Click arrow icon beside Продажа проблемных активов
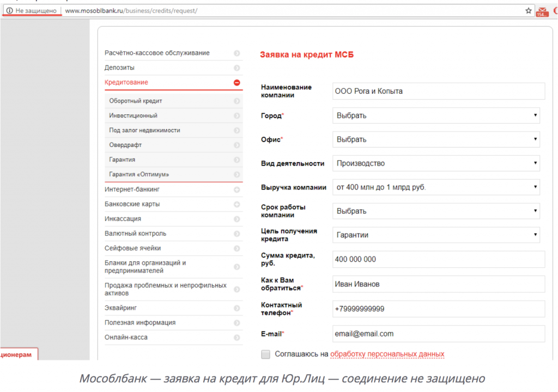The width and height of the screenshot is (558, 392). 236,290
